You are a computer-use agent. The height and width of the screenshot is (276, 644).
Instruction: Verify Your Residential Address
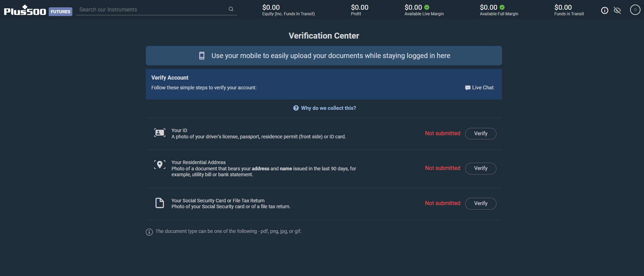[x=481, y=168]
